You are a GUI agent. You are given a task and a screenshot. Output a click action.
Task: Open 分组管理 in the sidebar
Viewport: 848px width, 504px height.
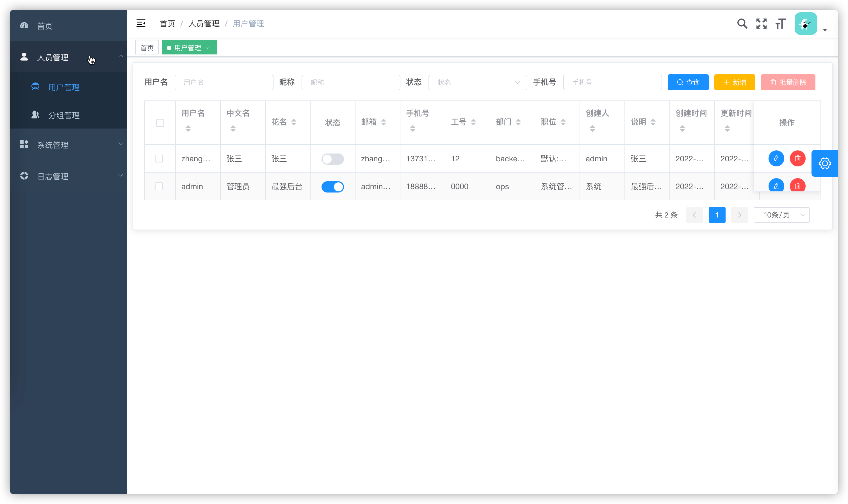pos(64,115)
